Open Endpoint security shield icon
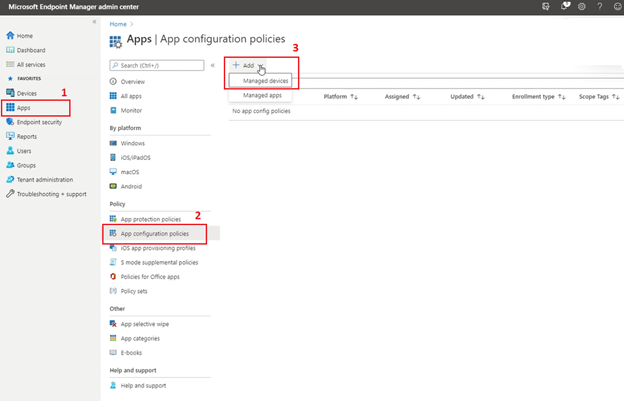The width and height of the screenshot is (624, 401). [10, 122]
